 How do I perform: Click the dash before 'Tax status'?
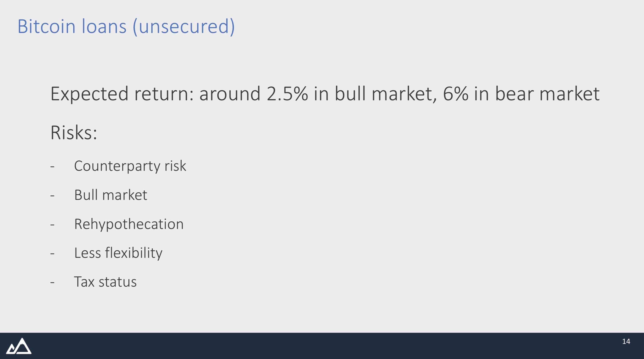pos(52,283)
